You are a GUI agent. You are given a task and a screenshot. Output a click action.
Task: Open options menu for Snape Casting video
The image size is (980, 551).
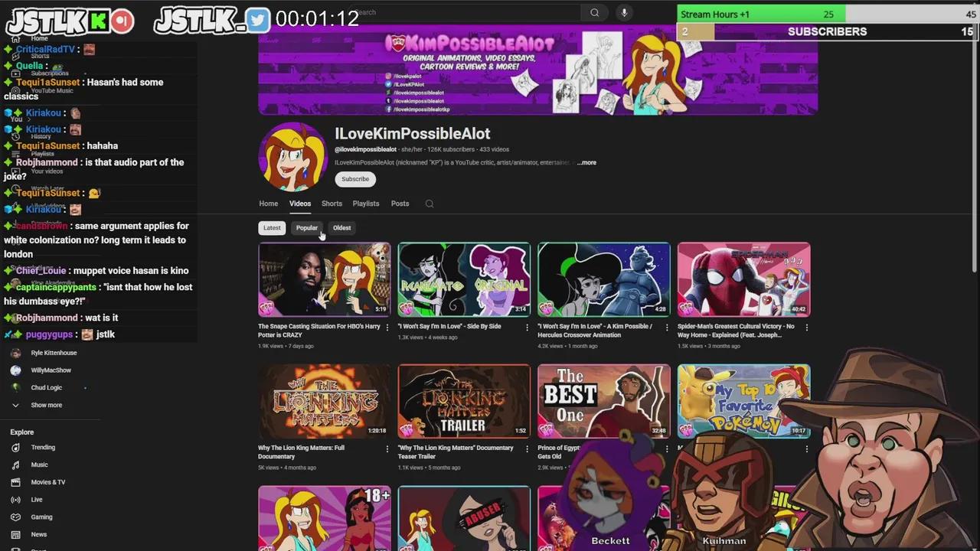click(387, 328)
